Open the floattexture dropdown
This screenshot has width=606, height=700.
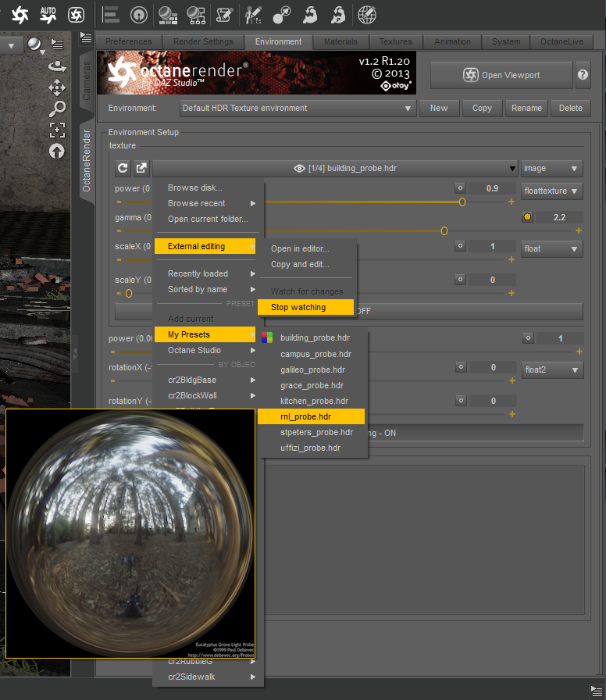tap(551, 191)
